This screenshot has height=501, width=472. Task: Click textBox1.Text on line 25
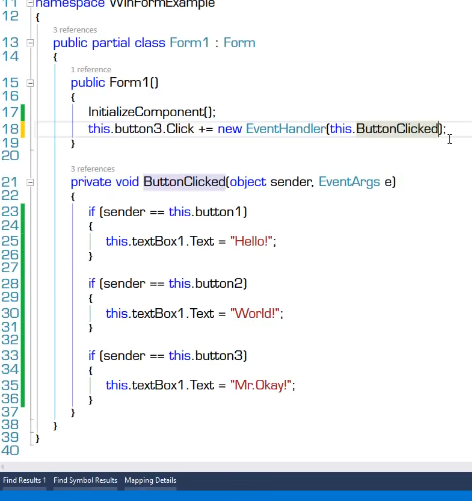(173, 241)
